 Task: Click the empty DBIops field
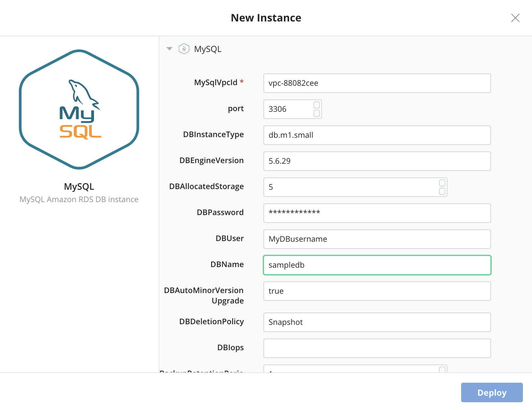pyautogui.click(x=377, y=348)
